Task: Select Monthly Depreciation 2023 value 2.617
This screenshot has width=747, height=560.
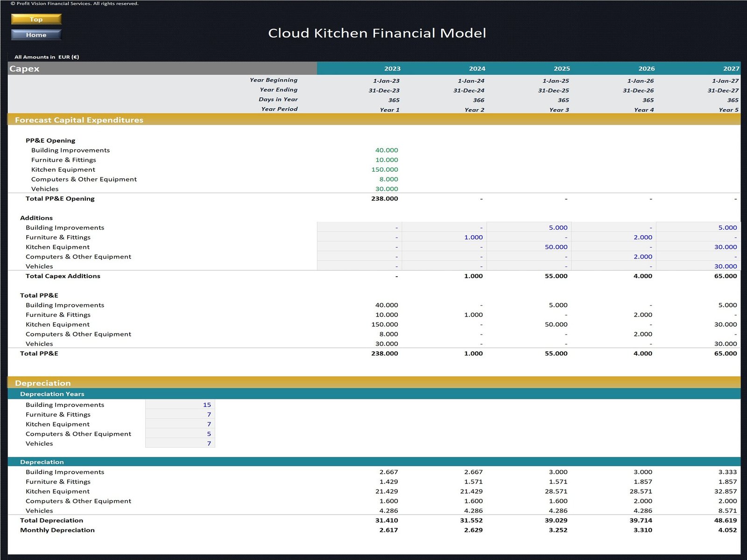Action: tap(388, 530)
